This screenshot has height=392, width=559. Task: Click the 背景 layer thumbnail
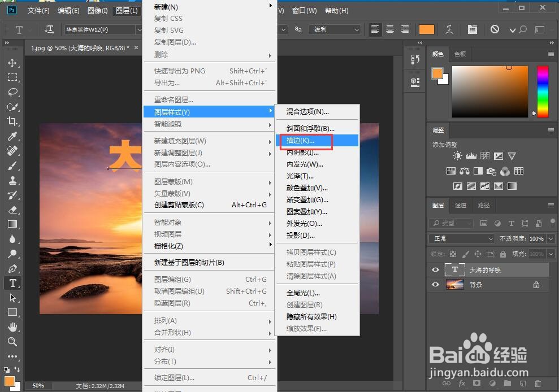tap(455, 285)
